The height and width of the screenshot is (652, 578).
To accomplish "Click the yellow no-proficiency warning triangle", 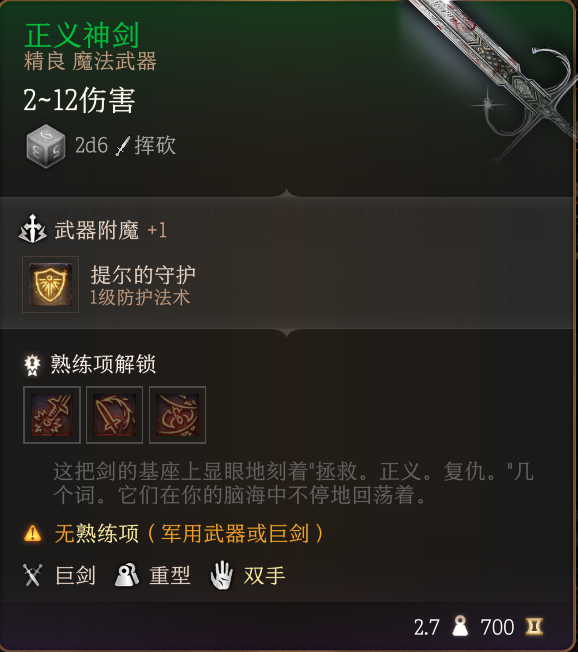I will pos(32,533).
